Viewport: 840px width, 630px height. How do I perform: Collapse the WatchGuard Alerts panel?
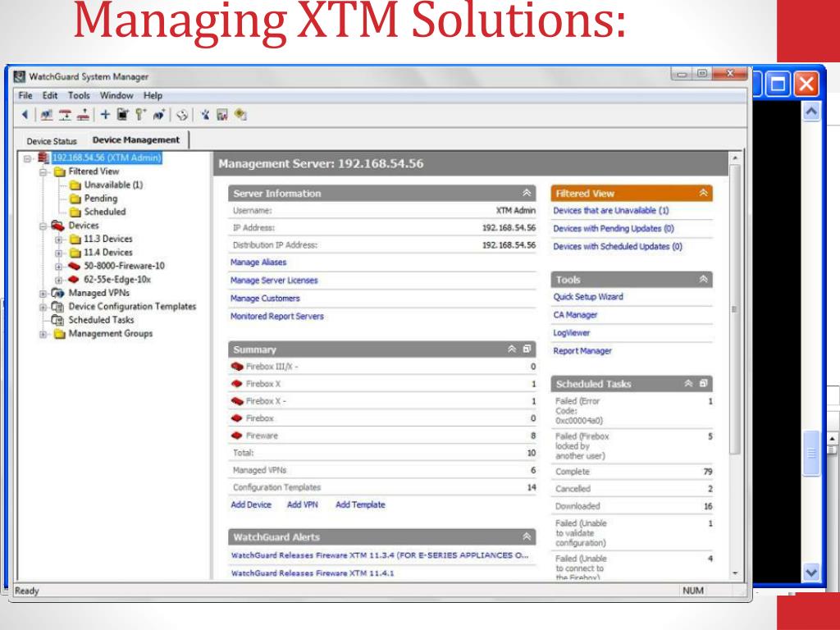point(527,536)
